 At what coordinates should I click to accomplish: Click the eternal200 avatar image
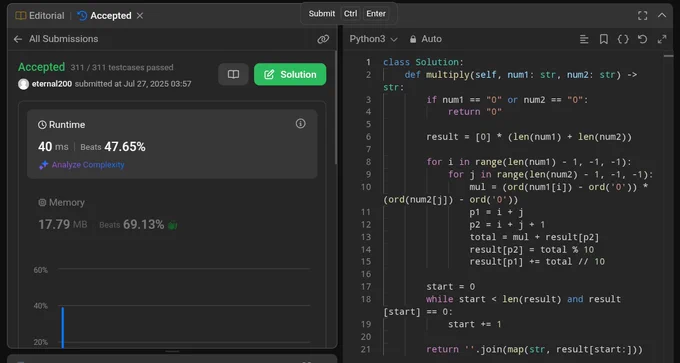coord(23,84)
